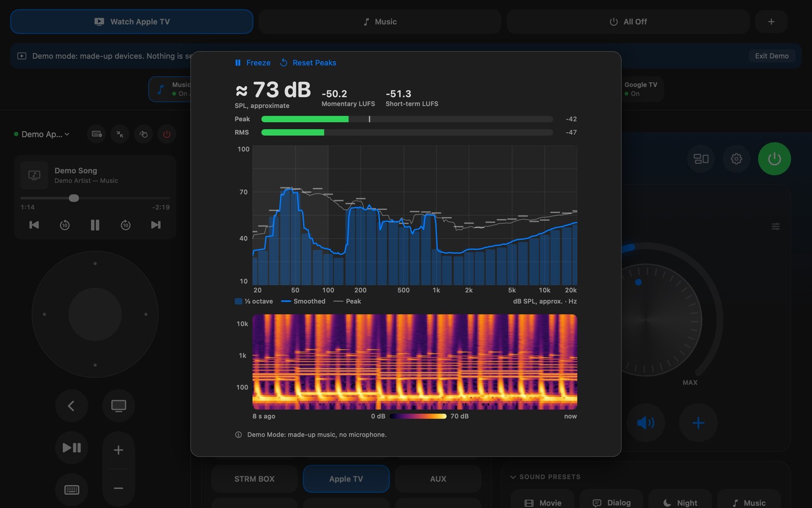Skip to next track
Image resolution: width=812 pixels, height=508 pixels.
[x=156, y=225]
